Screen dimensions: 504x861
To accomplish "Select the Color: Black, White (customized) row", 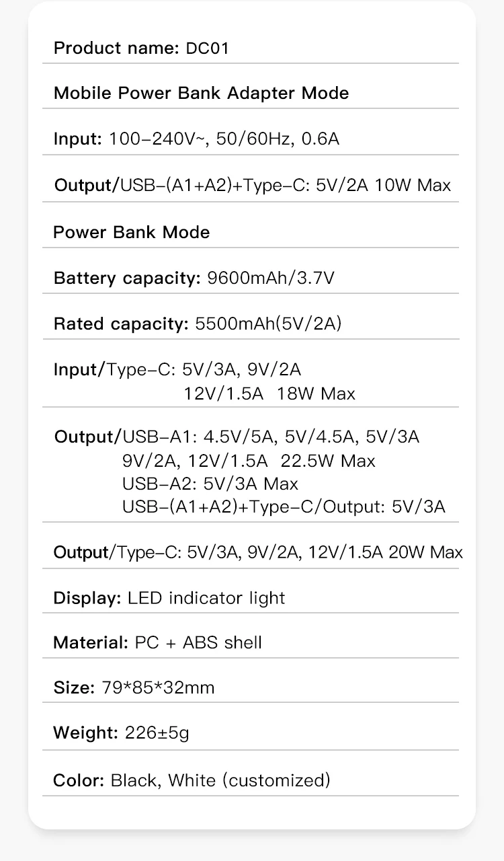I will [192, 780].
